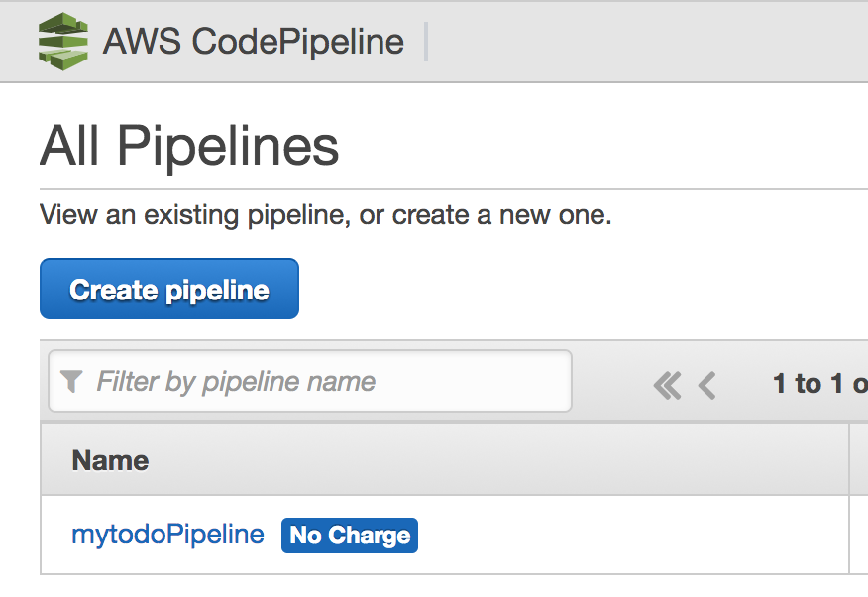Click the divider after the Name column header
Viewport: 868px width, 597px height.
tap(849, 460)
